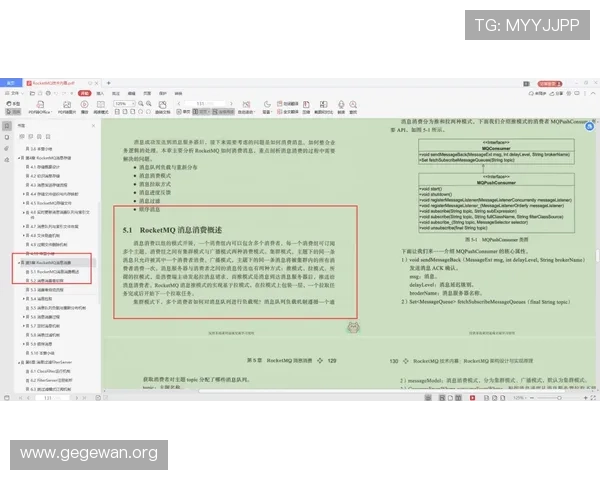Open the screenshot and compare tool
The image size is (600, 480).
point(324,107)
